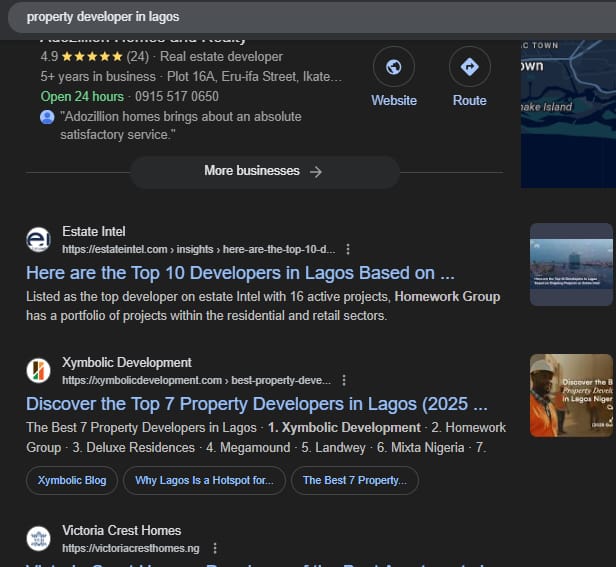
Task: Click the Victoria Crest Homes favicon
Action: point(38,539)
